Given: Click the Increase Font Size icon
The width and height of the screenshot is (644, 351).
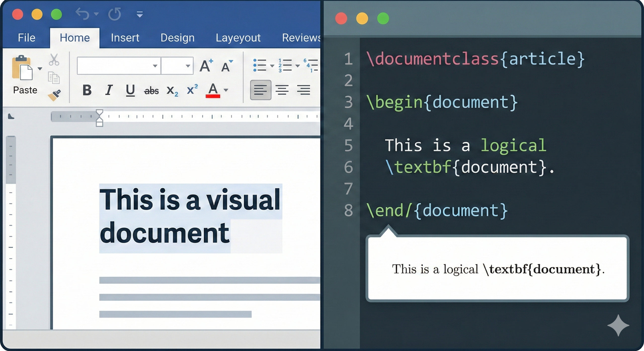Looking at the screenshot, I should pyautogui.click(x=206, y=66).
